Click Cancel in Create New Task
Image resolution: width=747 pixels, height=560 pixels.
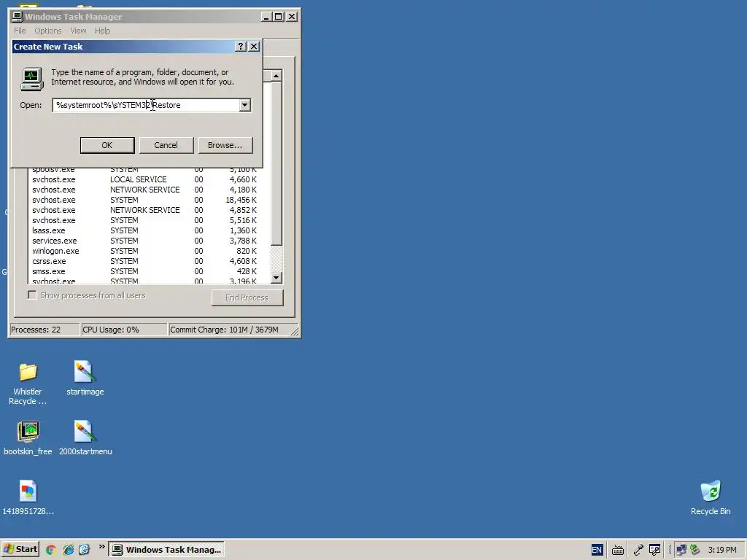[x=166, y=145]
